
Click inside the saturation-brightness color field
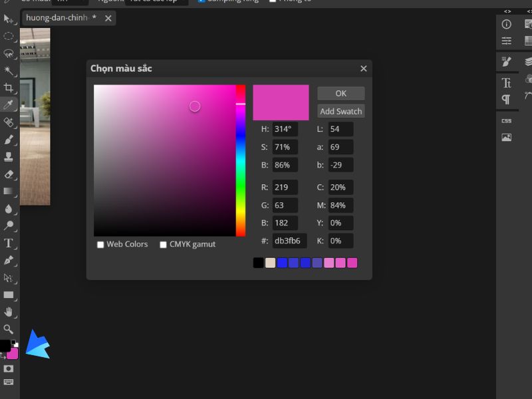pyautogui.click(x=164, y=160)
